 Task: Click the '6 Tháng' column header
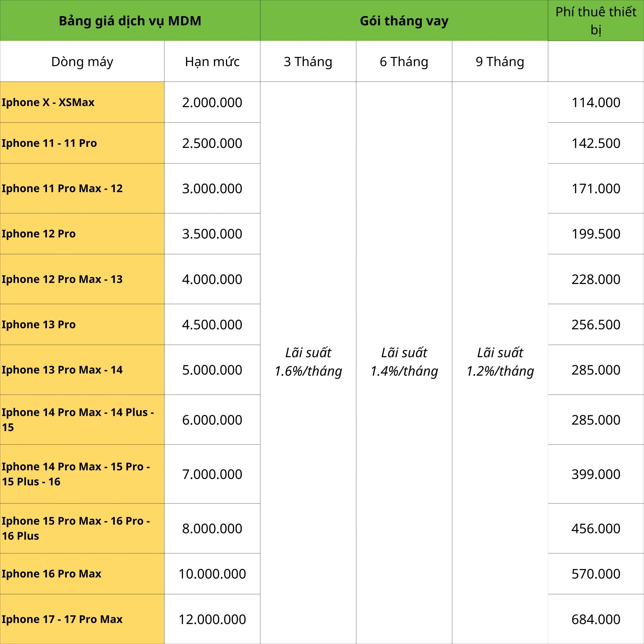coord(404,62)
